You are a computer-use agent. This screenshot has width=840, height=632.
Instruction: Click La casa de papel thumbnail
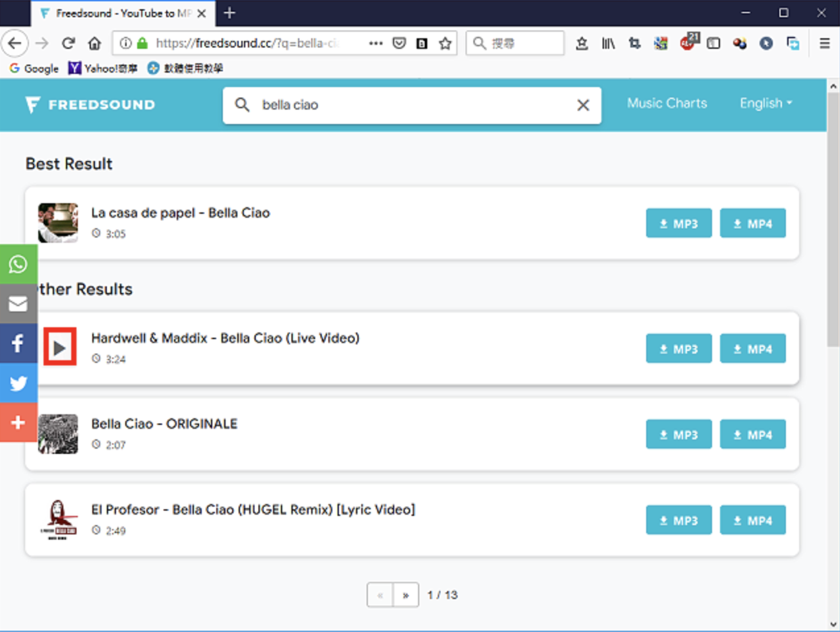coord(58,223)
